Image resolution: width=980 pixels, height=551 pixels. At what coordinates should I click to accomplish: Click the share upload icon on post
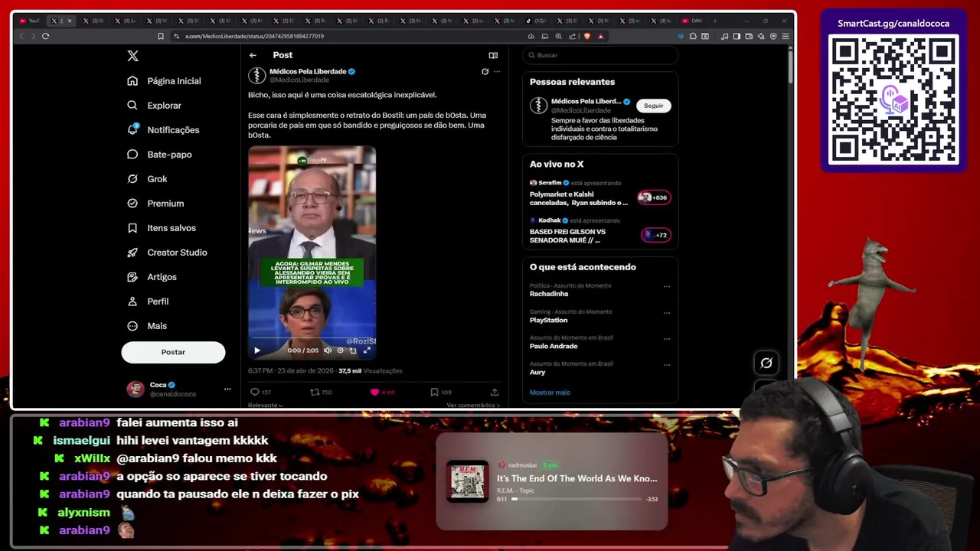coord(495,392)
